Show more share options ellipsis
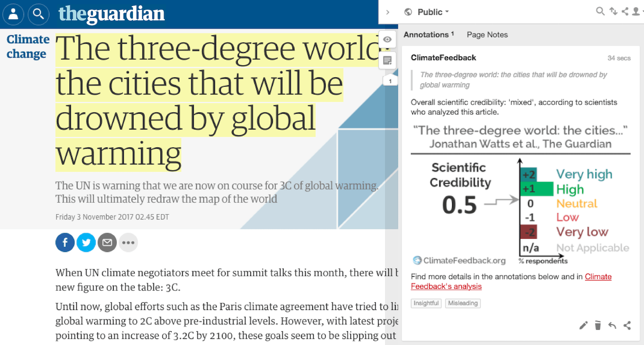This screenshot has height=345, width=644. tap(128, 242)
